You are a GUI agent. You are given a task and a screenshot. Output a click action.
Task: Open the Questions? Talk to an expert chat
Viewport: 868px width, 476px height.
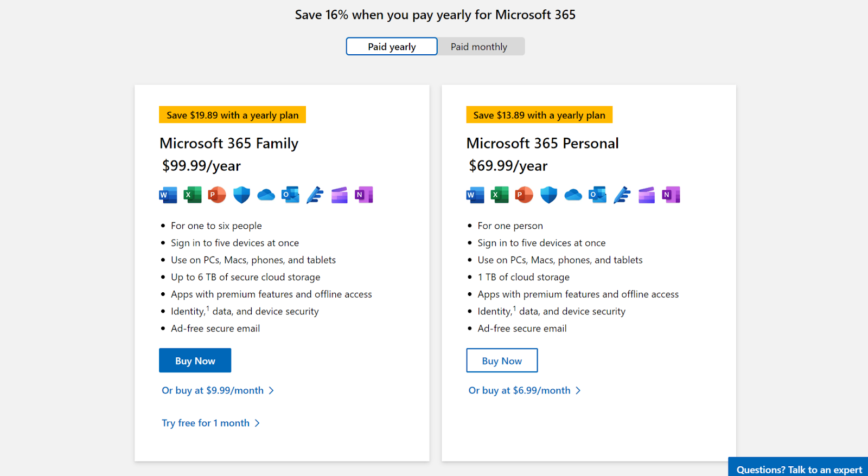click(799, 469)
